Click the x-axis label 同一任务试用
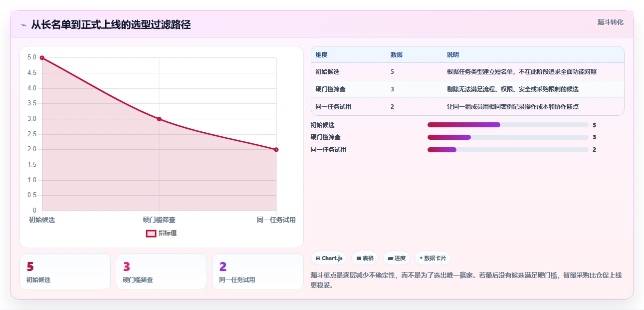The width and height of the screenshot is (644, 310). pyautogui.click(x=276, y=220)
